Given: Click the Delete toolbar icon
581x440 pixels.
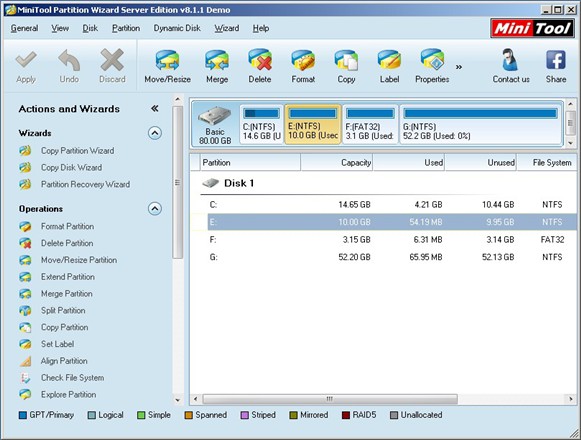Looking at the screenshot, I should pyautogui.click(x=260, y=60).
